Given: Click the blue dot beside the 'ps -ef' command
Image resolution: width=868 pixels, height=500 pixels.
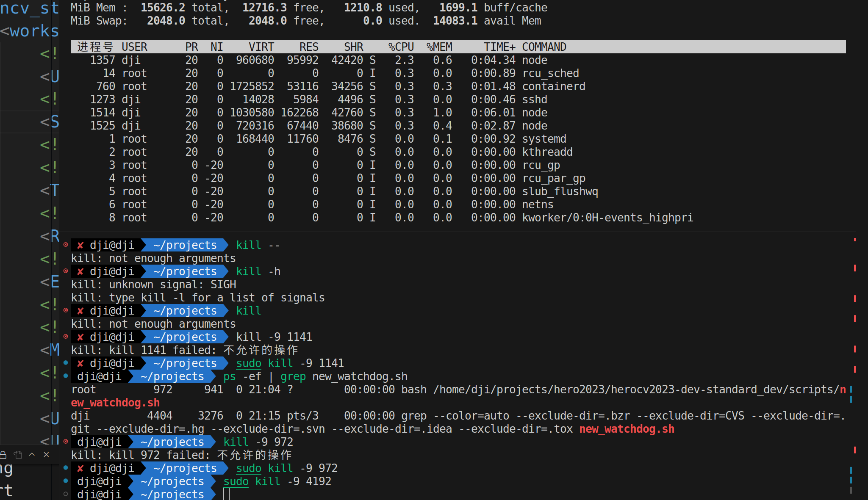Looking at the screenshot, I should click(x=66, y=376).
